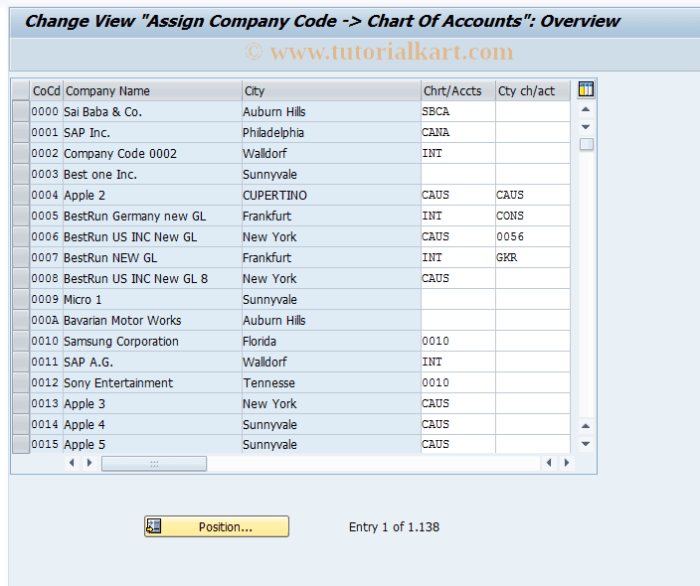Viewport: 700px width, 586px height.
Task: Open the table column configuration icon
Action: point(586,89)
